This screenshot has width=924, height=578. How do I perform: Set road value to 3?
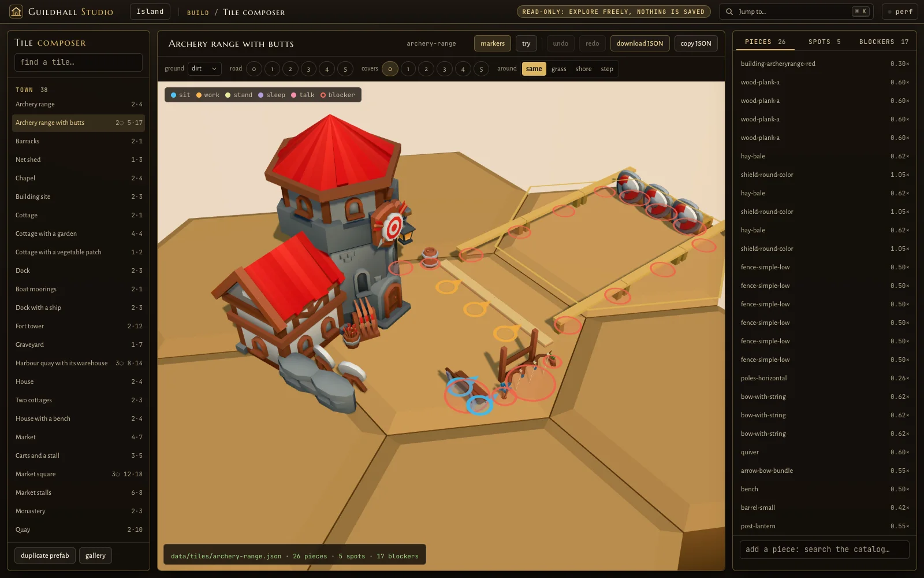click(x=308, y=69)
